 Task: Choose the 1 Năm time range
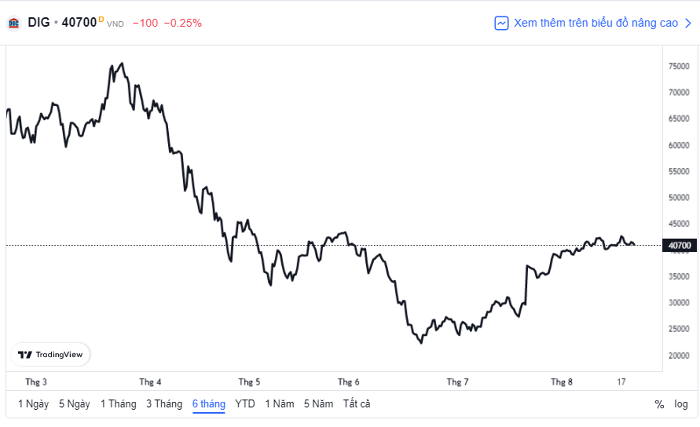pyautogui.click(x=279, y=404)
